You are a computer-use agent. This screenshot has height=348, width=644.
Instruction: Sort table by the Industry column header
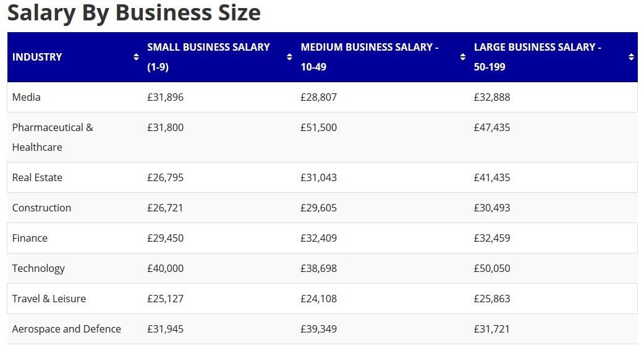pos(37,57)
